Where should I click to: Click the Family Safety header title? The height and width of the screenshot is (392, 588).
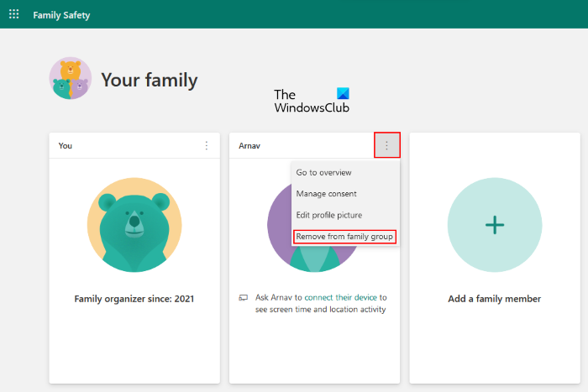(61, 15)
